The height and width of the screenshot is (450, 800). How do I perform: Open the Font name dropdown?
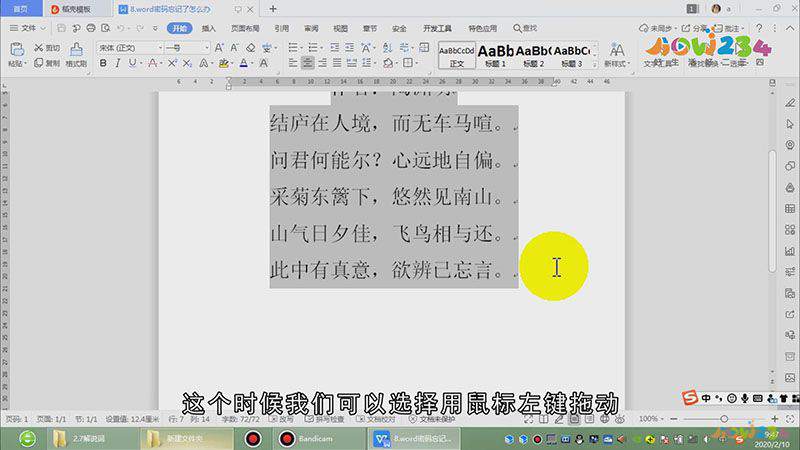[x=160, y=47]
